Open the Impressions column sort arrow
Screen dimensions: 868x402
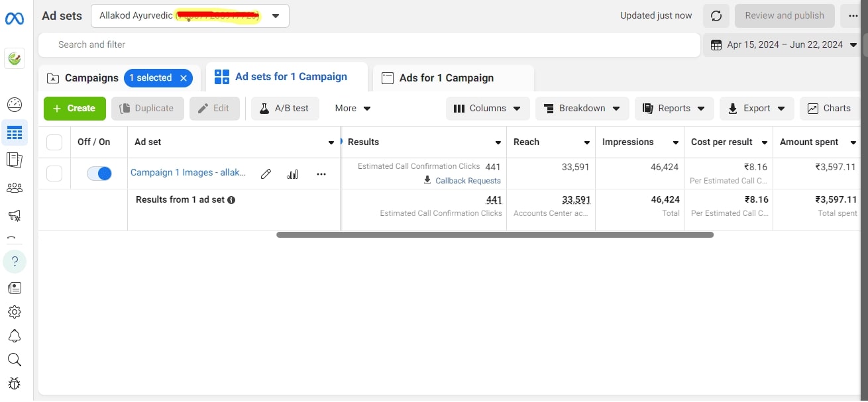tap(676, 142)
